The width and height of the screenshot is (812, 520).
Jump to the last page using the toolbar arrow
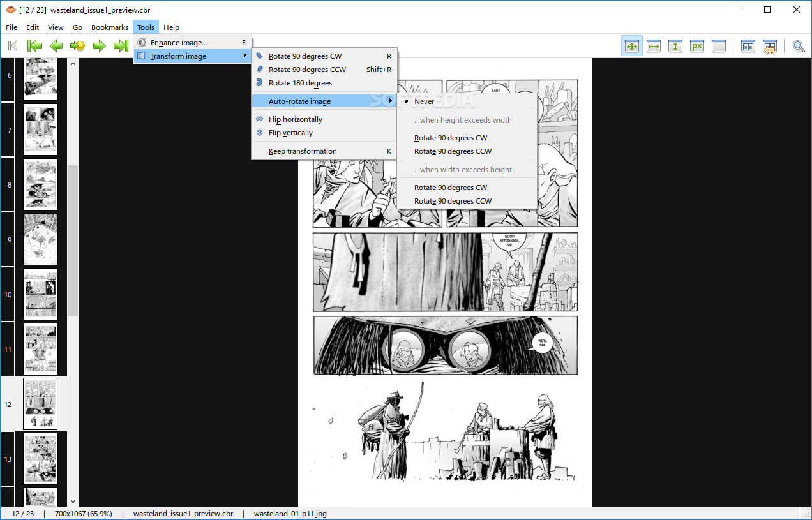tap(121, 46)
